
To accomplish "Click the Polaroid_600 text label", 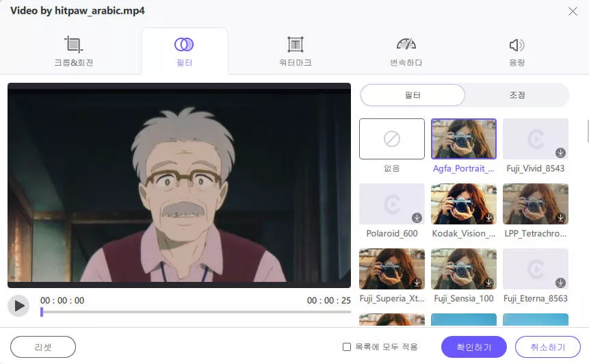I will pos(392,233).
